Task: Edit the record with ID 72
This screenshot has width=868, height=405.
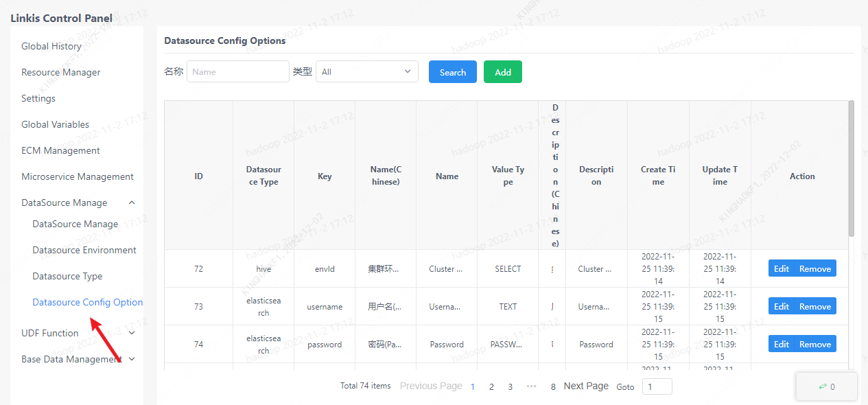Action: 782,268
